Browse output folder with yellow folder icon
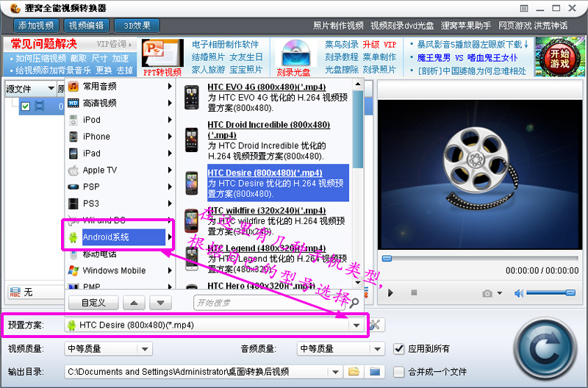 pos(354,372)
